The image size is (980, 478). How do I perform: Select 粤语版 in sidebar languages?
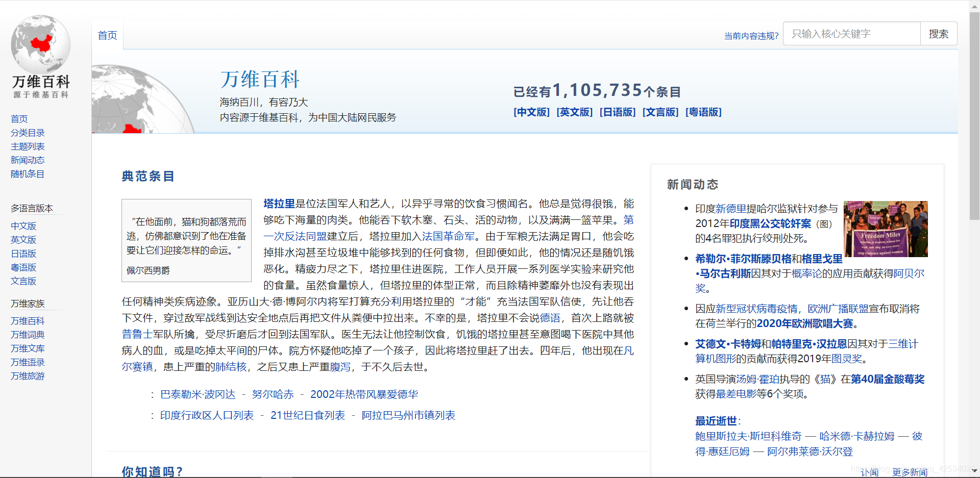(23, 267)
